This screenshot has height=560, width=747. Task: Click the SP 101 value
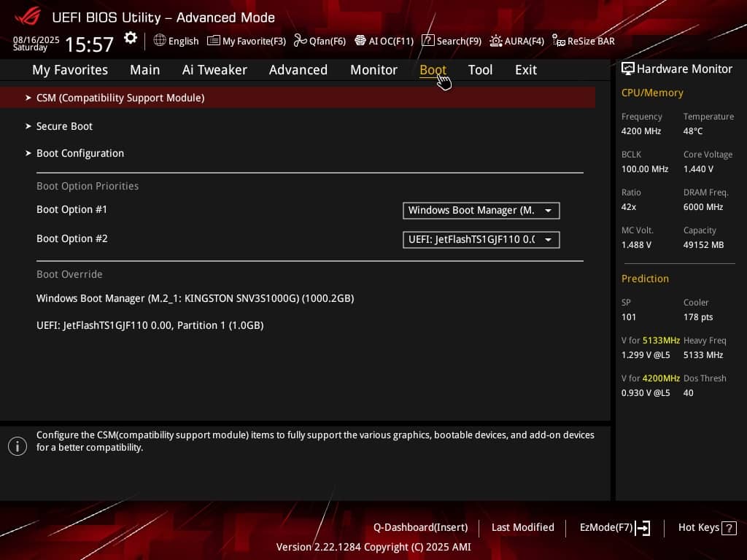628,317
